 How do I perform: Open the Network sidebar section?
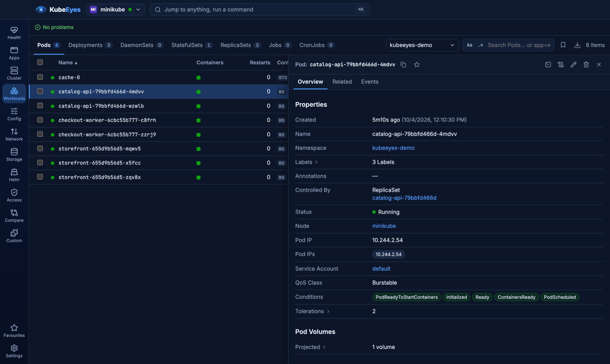(x=14, y=135)
